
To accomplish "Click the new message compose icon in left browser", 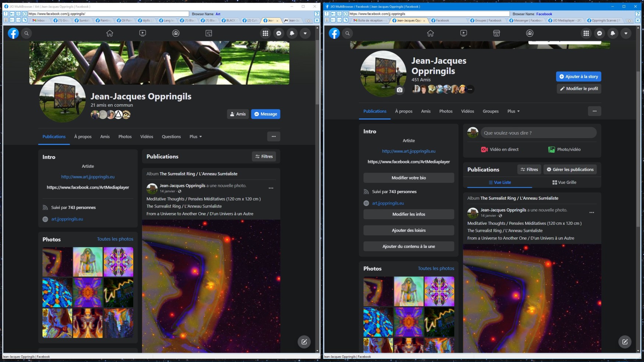I will [304, 342].
